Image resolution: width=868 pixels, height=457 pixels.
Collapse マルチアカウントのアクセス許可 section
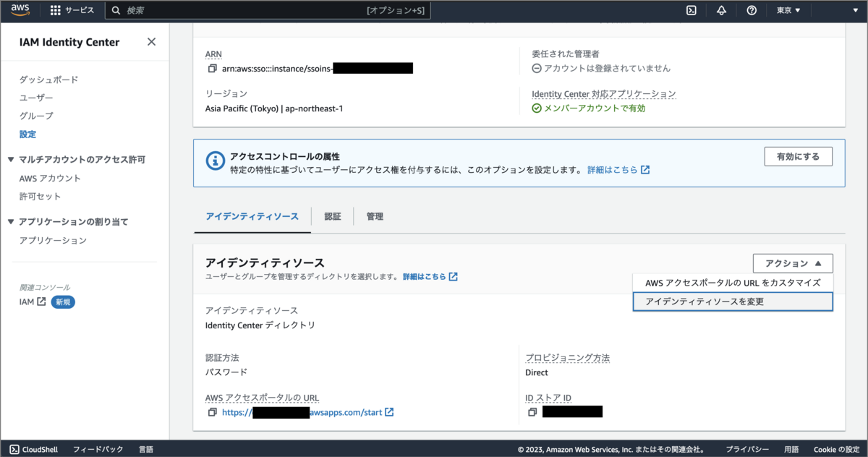click(x=11, y=159)
